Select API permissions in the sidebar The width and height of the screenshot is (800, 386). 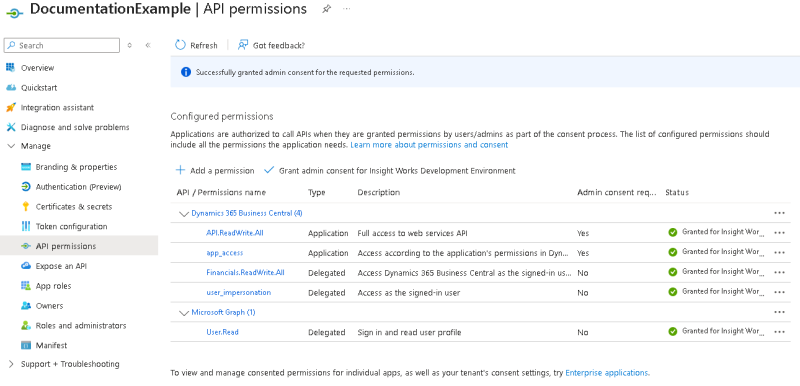point(79,246)
